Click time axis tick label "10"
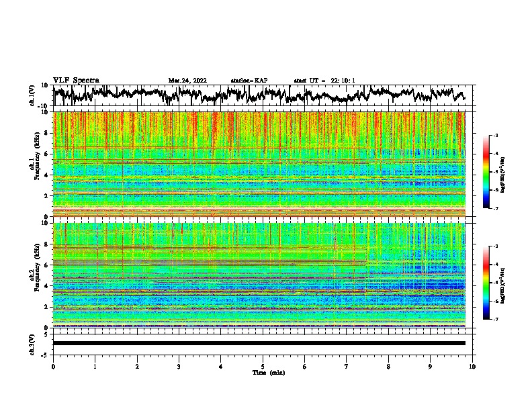The width and height of the screenshot is (532, 411). (472, 367)
